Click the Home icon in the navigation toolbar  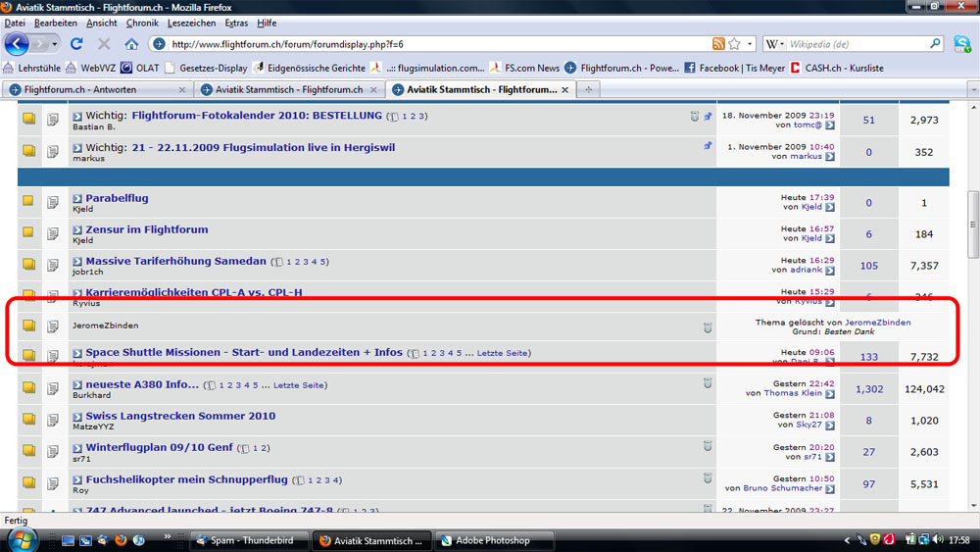(131, 44)
